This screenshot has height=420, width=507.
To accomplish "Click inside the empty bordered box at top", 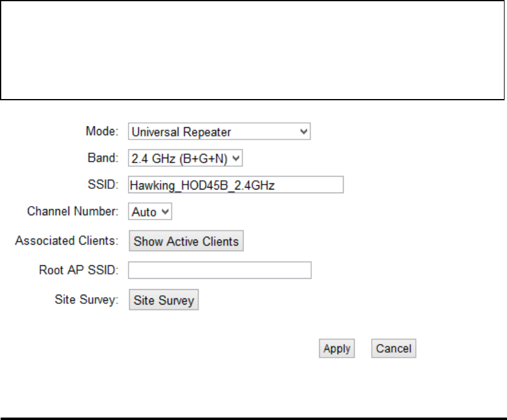I will pos(252,50).
